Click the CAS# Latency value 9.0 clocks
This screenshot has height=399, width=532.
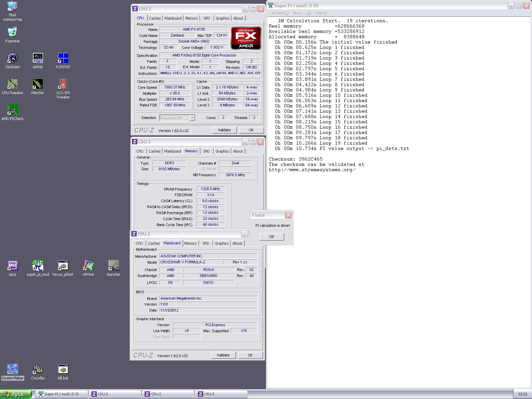coord(210,201)
